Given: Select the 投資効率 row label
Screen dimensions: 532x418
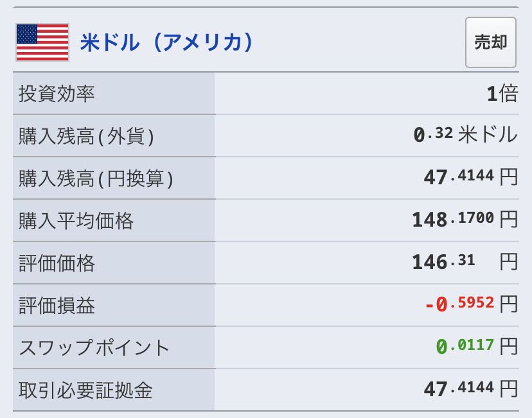Looking at the screenshot, I should point(57,94).
